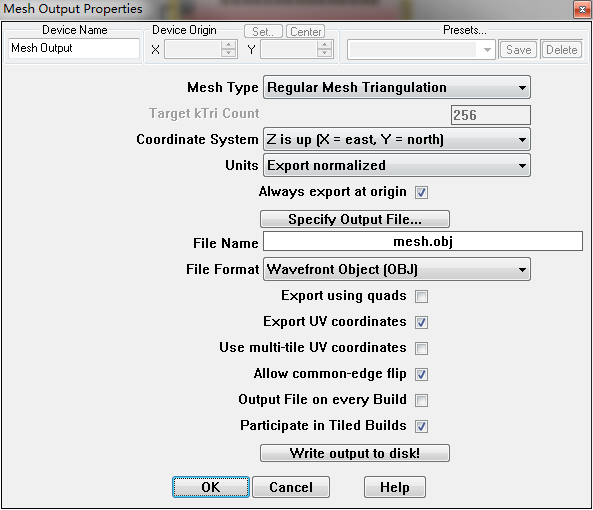Open the Help button
Screen dimensions: 593x510
(394, 487)
